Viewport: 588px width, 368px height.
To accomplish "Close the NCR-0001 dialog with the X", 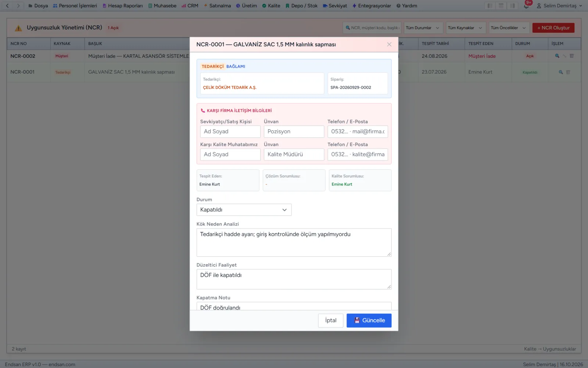I will [x=389, y=45].
